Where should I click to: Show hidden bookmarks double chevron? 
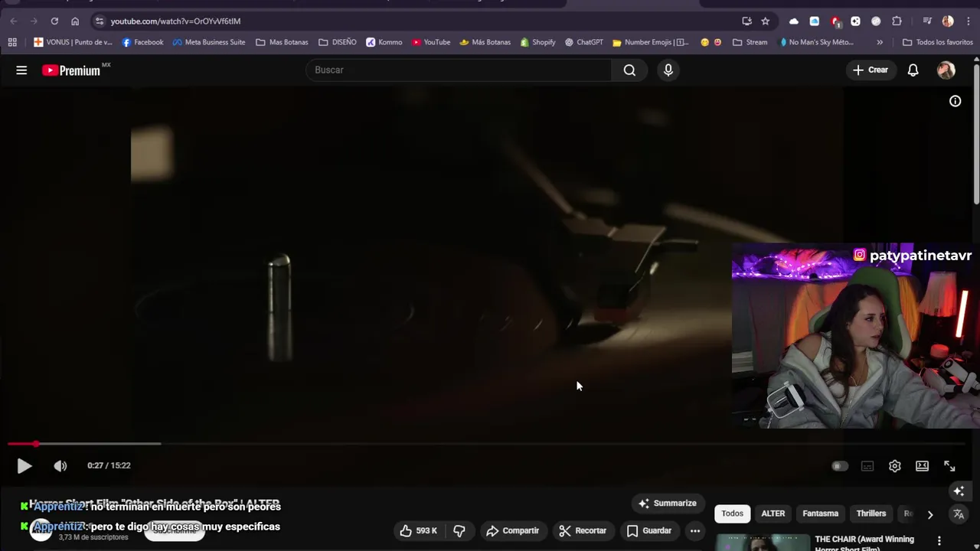coord(880,42)
